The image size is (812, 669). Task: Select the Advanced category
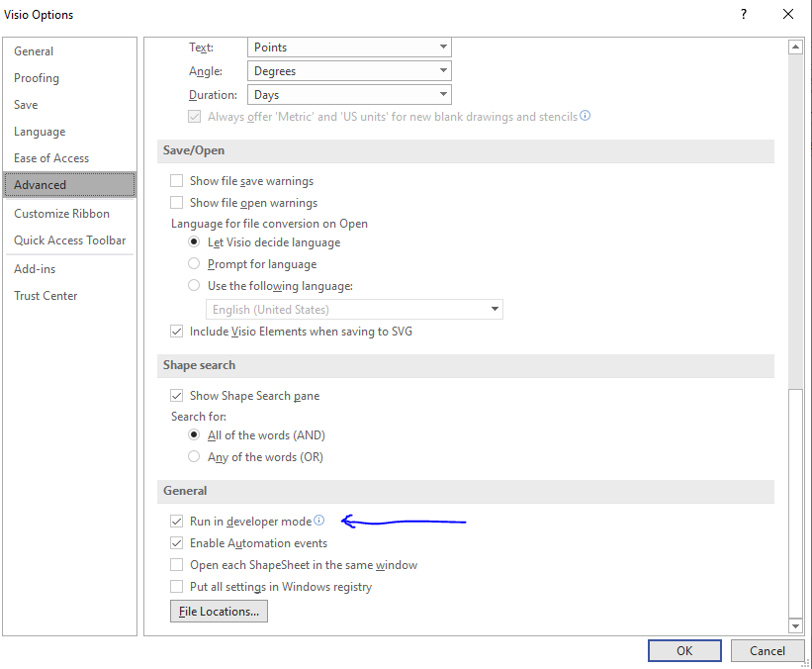click(x=70, y=185)
